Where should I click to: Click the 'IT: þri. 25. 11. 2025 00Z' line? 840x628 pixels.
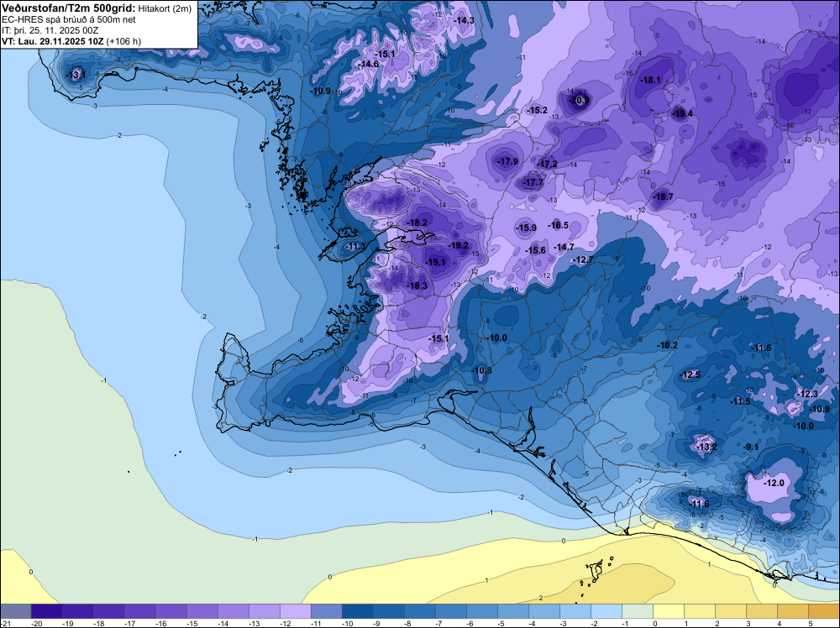50,30
